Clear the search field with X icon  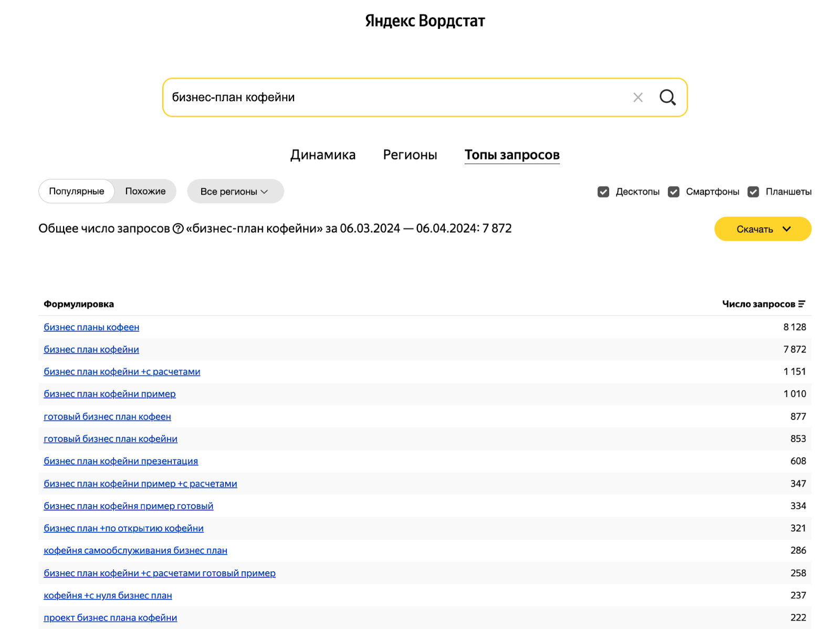pyautogui.click(x=638, y=97)
